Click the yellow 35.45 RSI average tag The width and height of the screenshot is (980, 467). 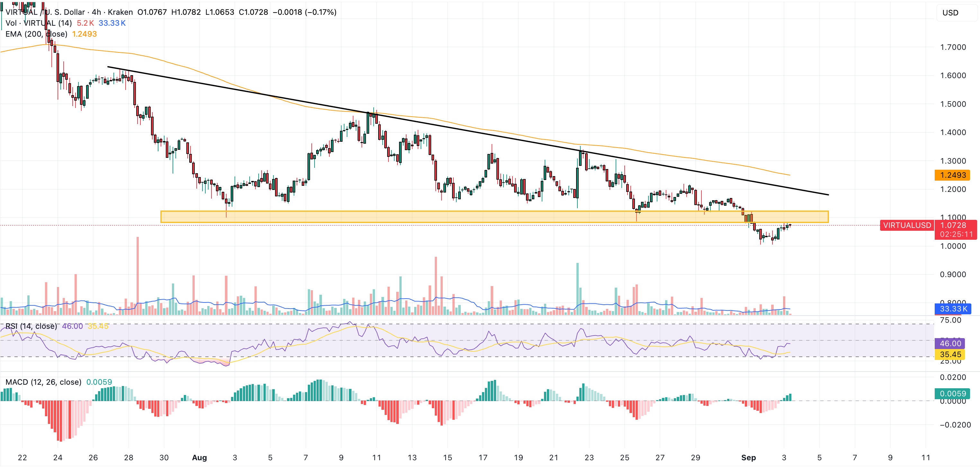950,355
